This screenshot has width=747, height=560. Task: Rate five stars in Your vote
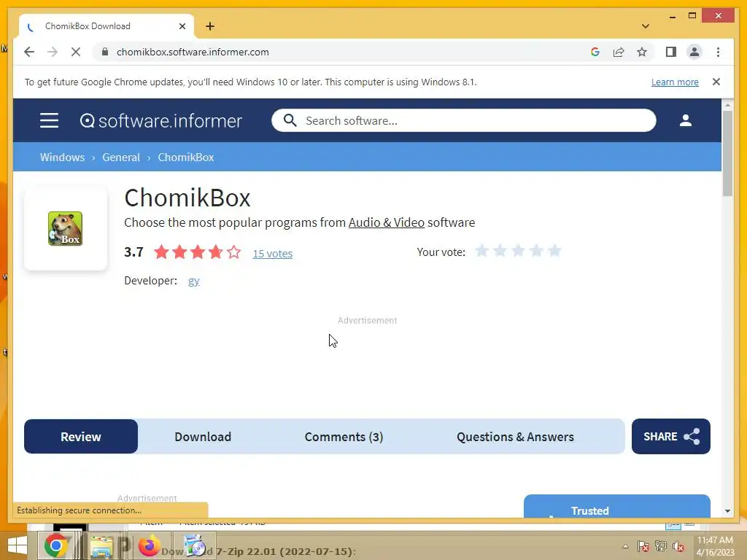pyautogui.click(x=554, y=251)
